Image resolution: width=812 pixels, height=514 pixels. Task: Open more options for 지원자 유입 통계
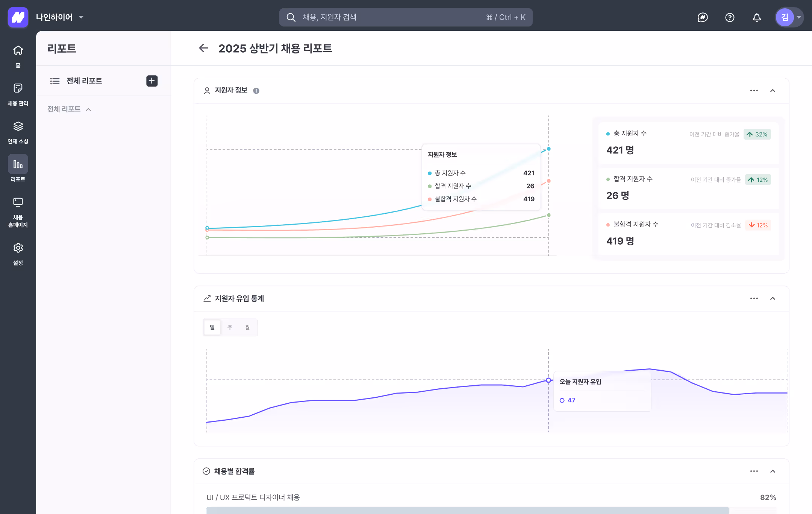point(754,298)
